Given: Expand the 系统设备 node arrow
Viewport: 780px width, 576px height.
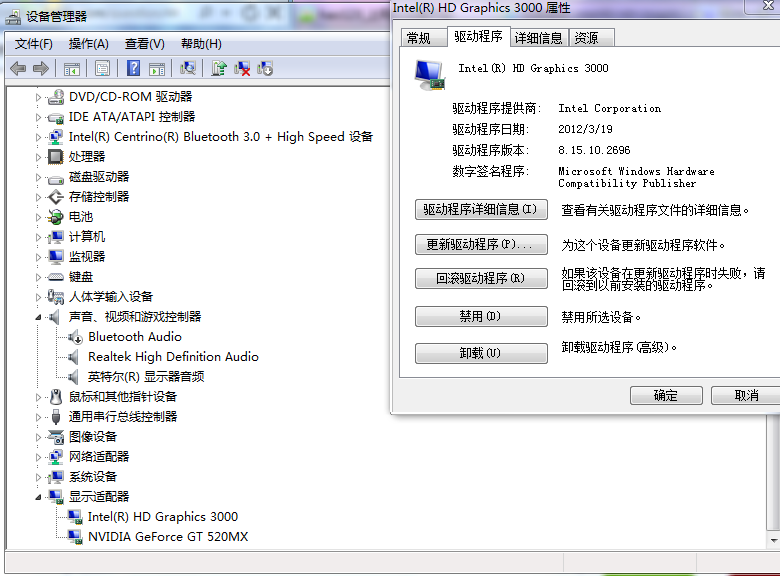Looking at the screenshot, I should coord(38,477).
